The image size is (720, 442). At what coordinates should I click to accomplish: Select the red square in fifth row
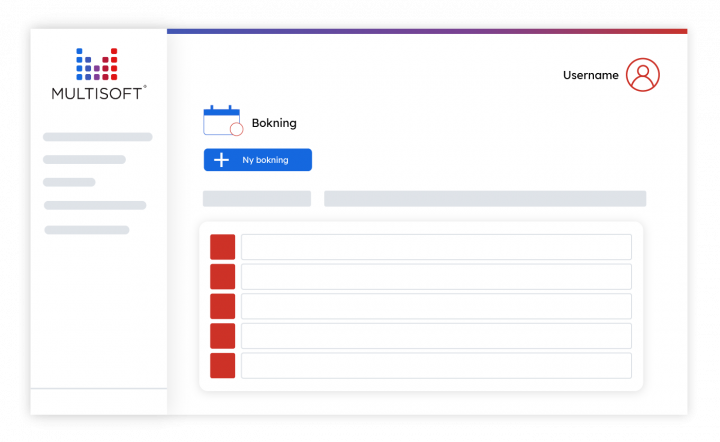point(222,365)
